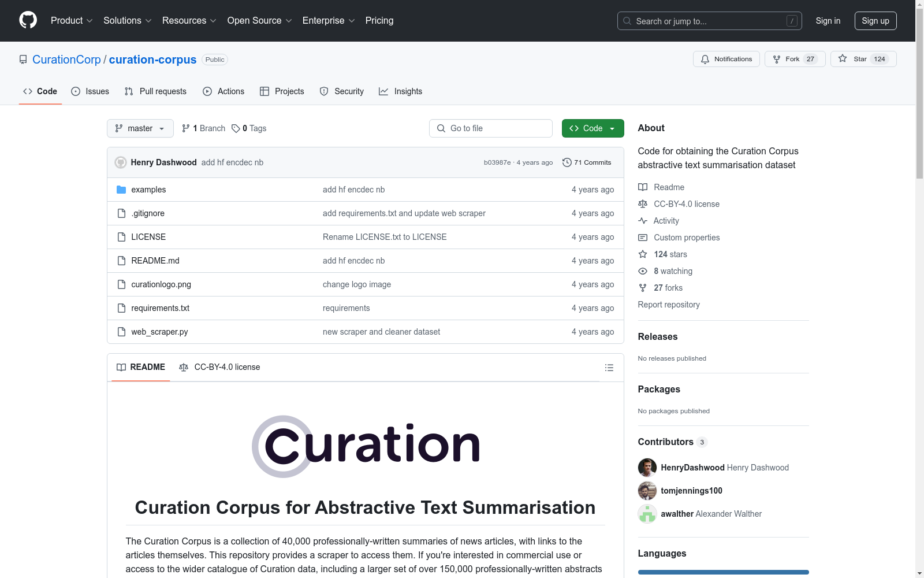Viewport: 924px width, 578px height.
Task: Click the eye icon beside 8 watching
Action: tap(643, 271)
